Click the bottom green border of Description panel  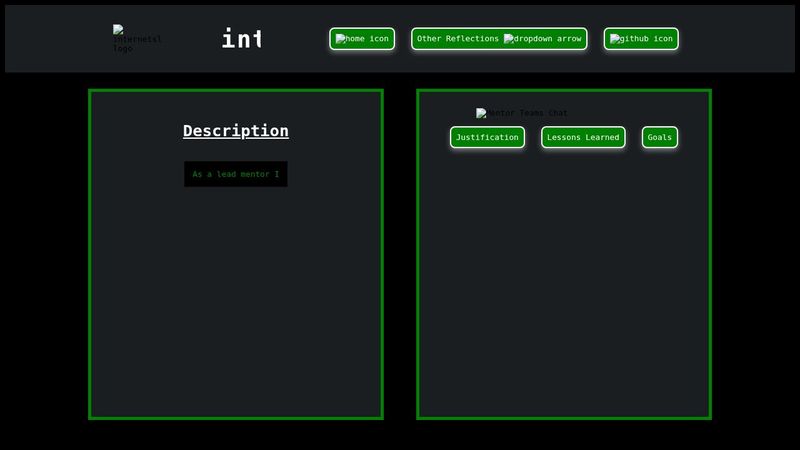point(236,417)
